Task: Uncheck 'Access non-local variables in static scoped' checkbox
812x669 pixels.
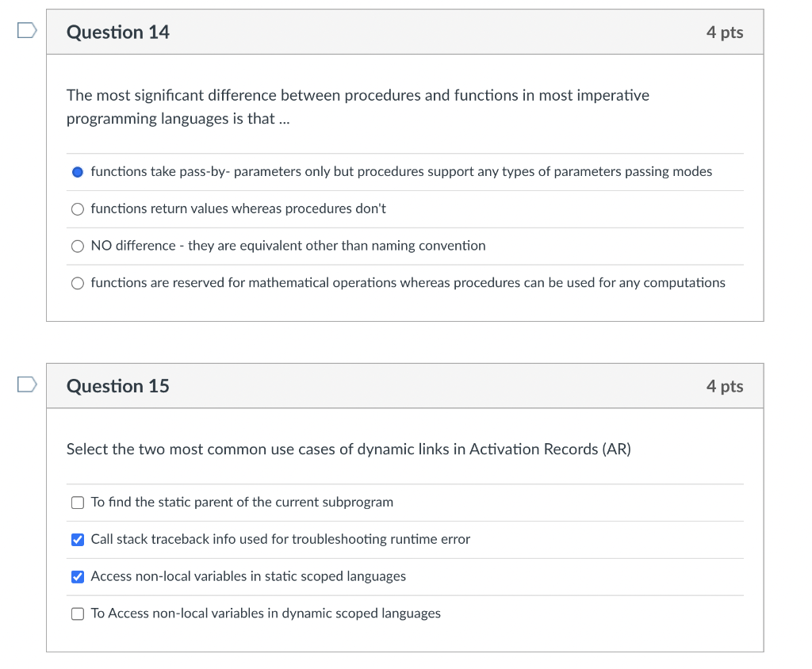Action: pyautogui.click(x=78, y=577)
